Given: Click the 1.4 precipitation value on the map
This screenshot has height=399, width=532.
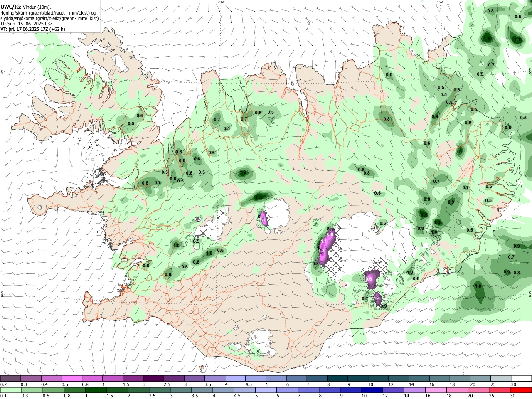Looking at the screenshot, I should (x=437, y=223).
